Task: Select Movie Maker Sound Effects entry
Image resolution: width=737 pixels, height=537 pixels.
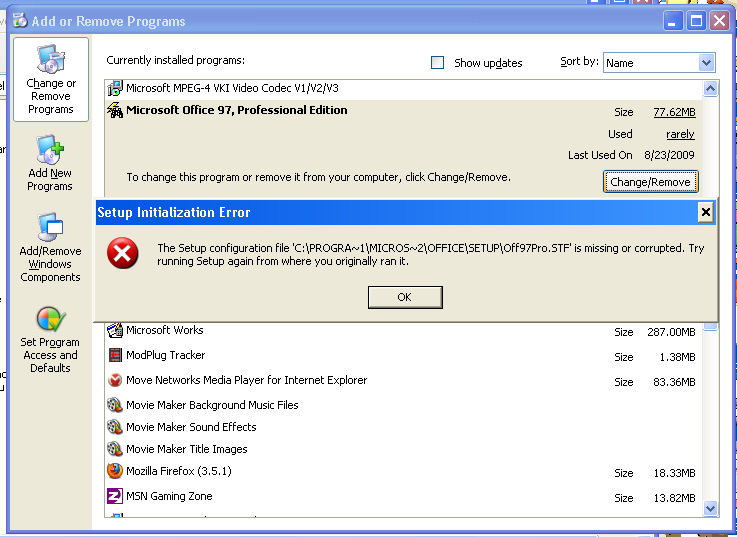Action: (x=191, y=427)
